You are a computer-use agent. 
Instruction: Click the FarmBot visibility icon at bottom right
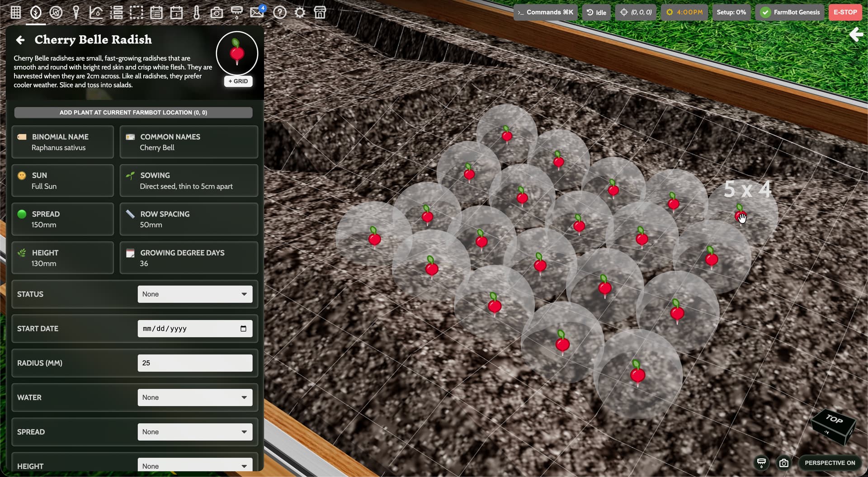pos(761,463)
